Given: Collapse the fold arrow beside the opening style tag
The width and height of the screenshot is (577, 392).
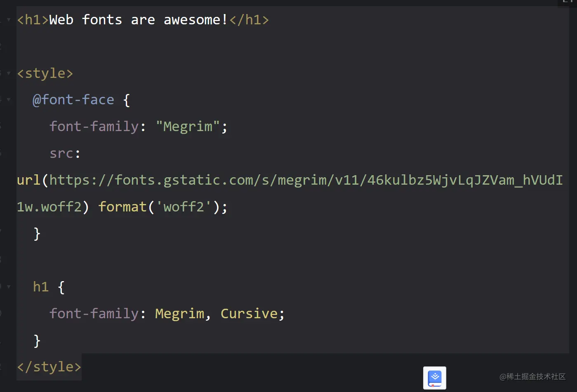Looking at the screenshot, I should pyautogui.click(x=9, y=73).
